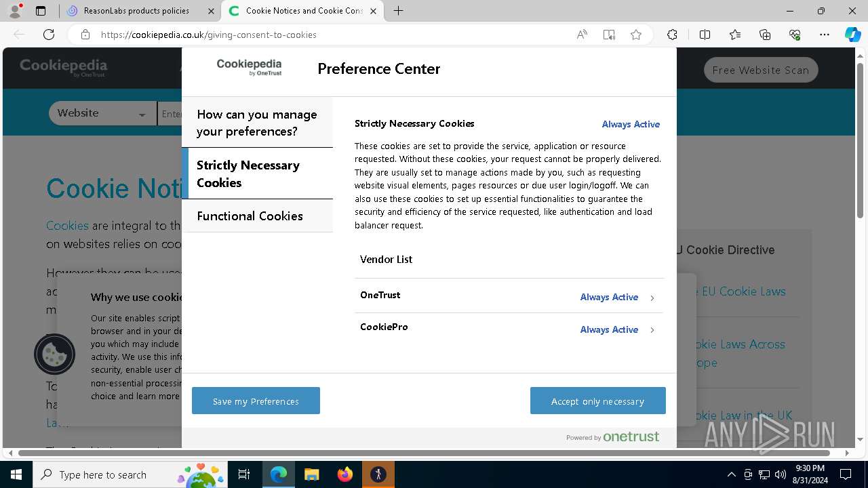The height and width of the screenshot is (488, 868).
Task: Open Task View on taskbar
Action: [x=244, y=474]
